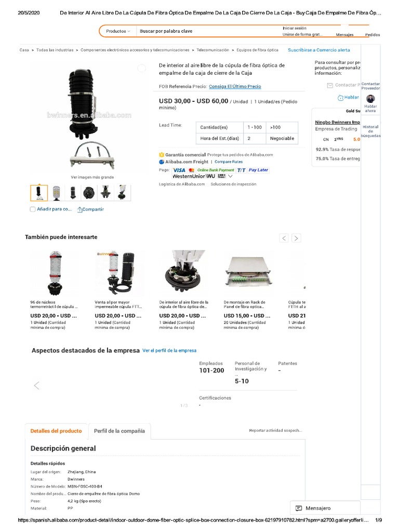Click the supplier avatar Hablar ahora icon
This screenshot has width=399, height=532.
click(370, 99)
